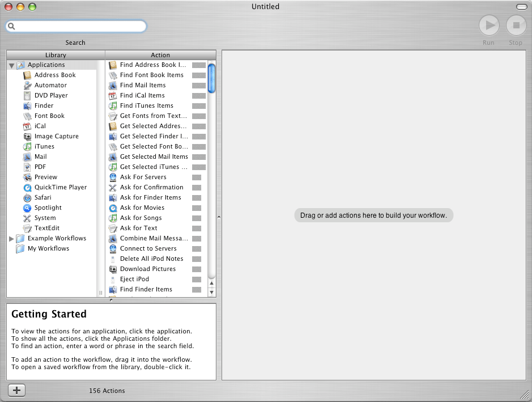Select Combine Mail Messages action
Screen dimensions: 532x402
(157, 238)
